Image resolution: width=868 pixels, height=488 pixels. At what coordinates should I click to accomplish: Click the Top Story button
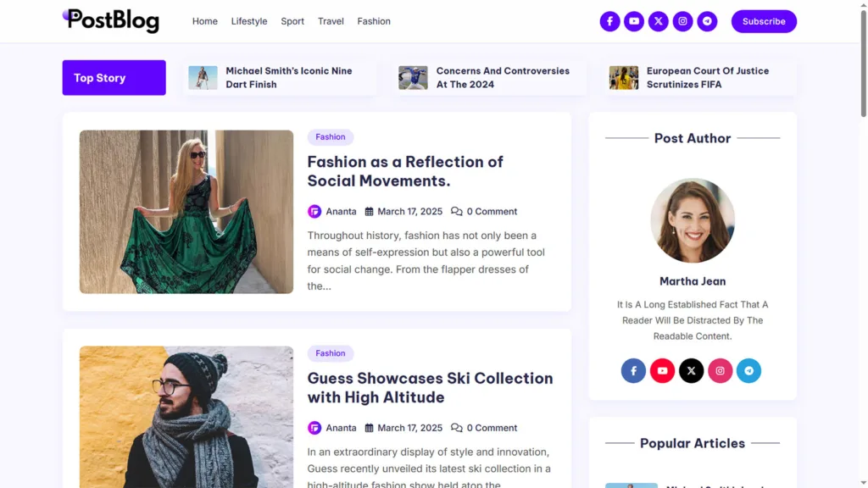pos(114,77)
